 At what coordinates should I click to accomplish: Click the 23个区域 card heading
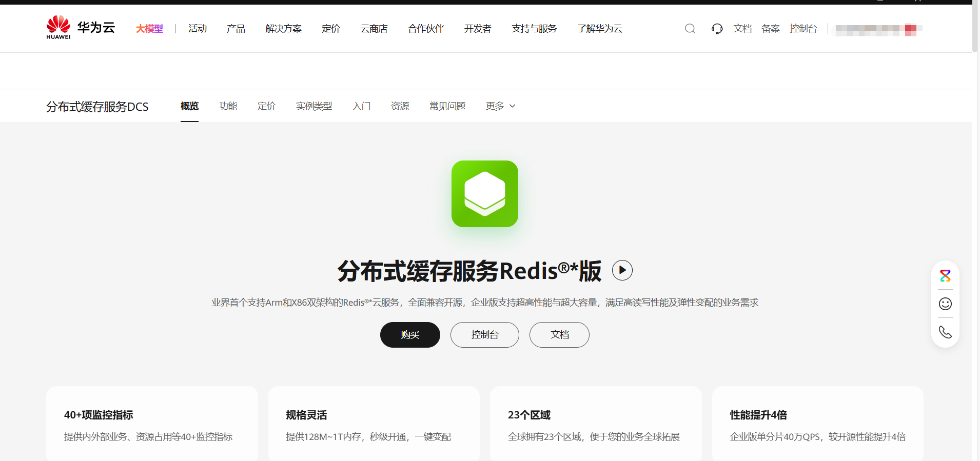529,415
